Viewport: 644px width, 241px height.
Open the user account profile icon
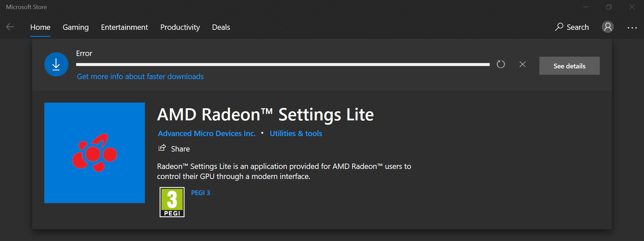click(608, 27)
